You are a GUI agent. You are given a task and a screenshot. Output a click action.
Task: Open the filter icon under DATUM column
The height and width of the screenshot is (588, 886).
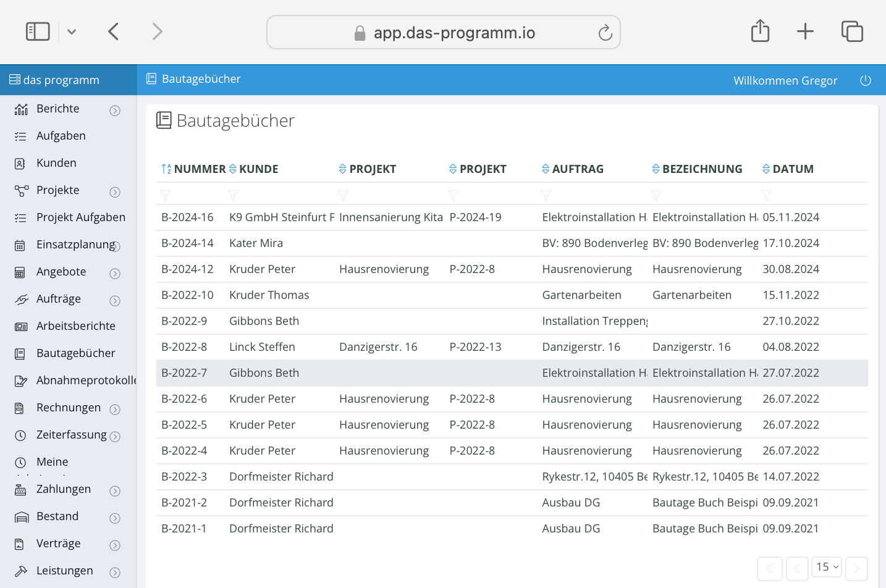coord(767,195)
